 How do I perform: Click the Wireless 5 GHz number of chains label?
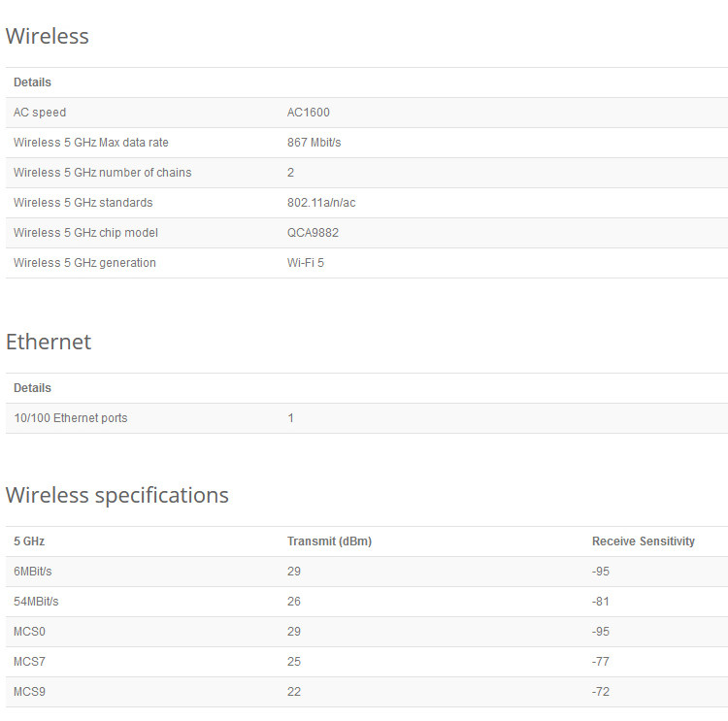(103, 173)
